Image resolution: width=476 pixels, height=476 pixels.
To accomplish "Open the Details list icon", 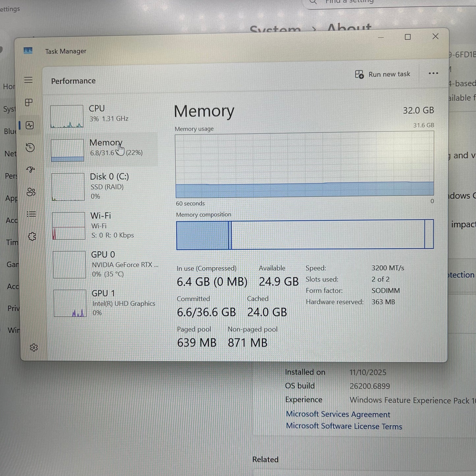I will point(31,214).
